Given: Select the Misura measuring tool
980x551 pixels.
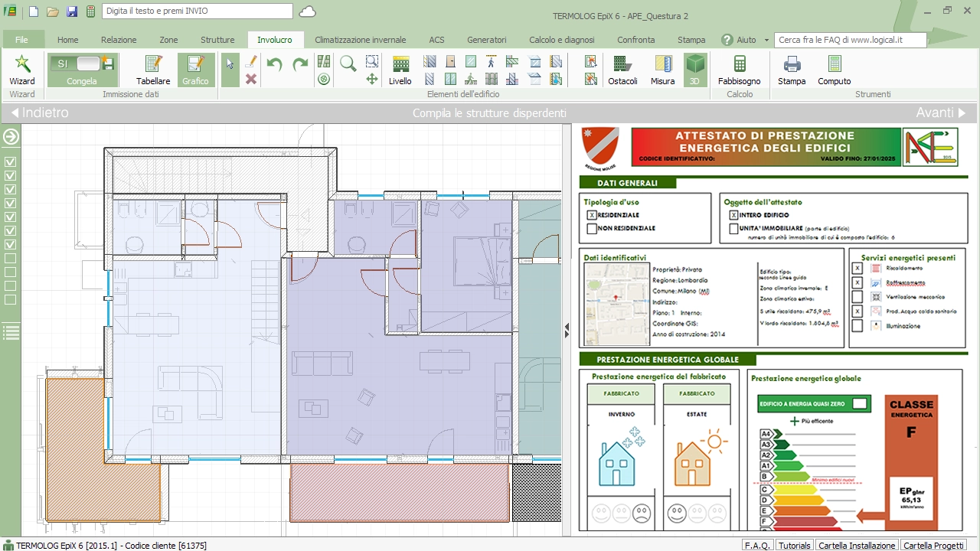Looking at the screenshot, I should 662,70.
